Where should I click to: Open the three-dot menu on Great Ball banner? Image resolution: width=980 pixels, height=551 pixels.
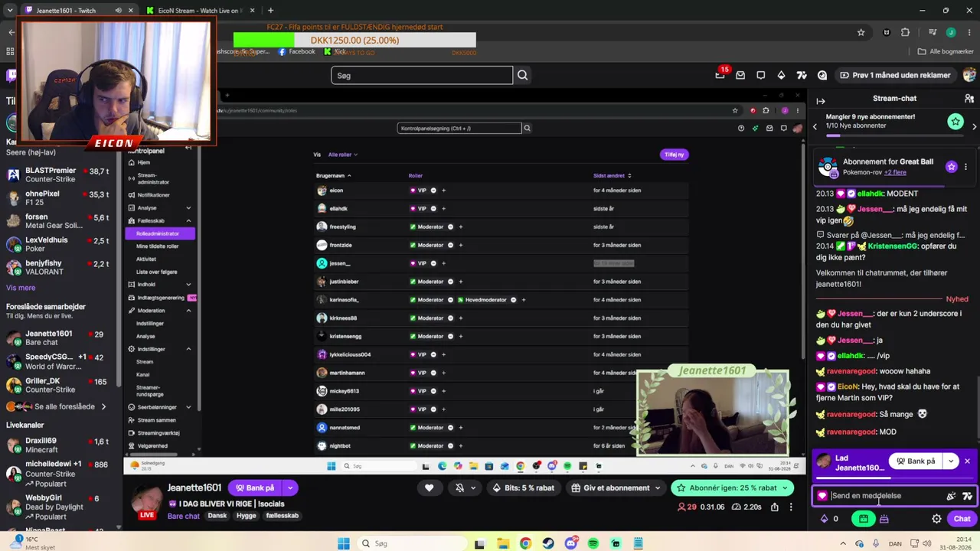[x=965, y=166]
